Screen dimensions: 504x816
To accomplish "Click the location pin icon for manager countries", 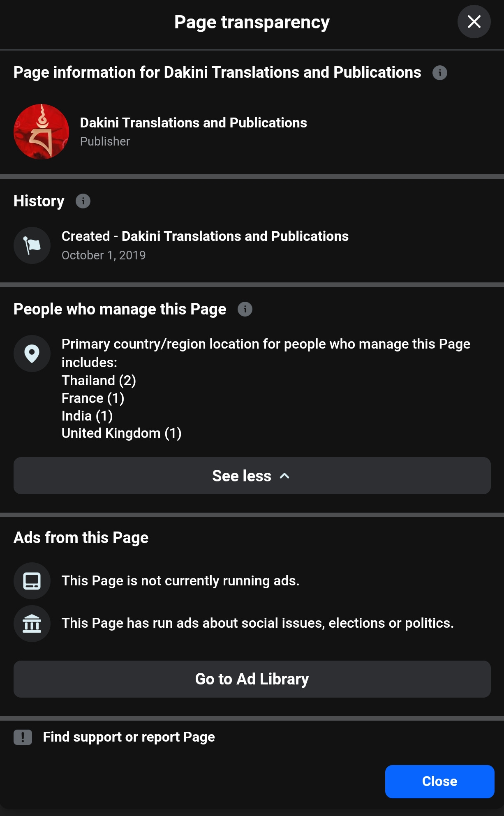I will (32, 354).
